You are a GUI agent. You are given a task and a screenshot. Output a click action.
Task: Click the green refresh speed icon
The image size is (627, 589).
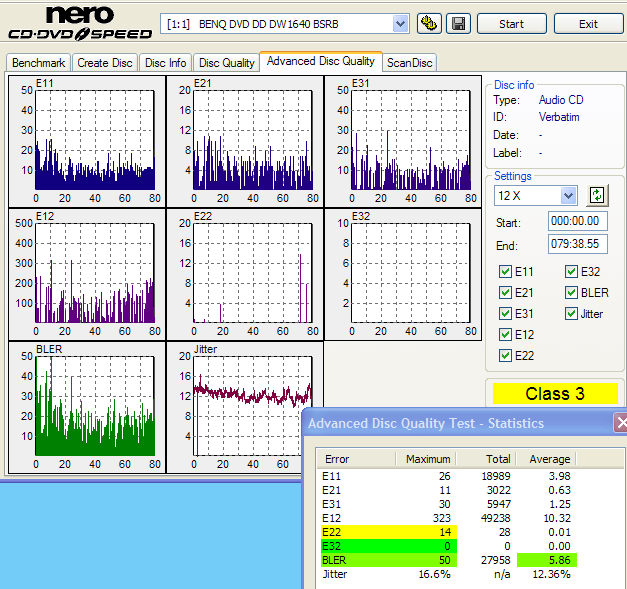click(x=598, y=195)
